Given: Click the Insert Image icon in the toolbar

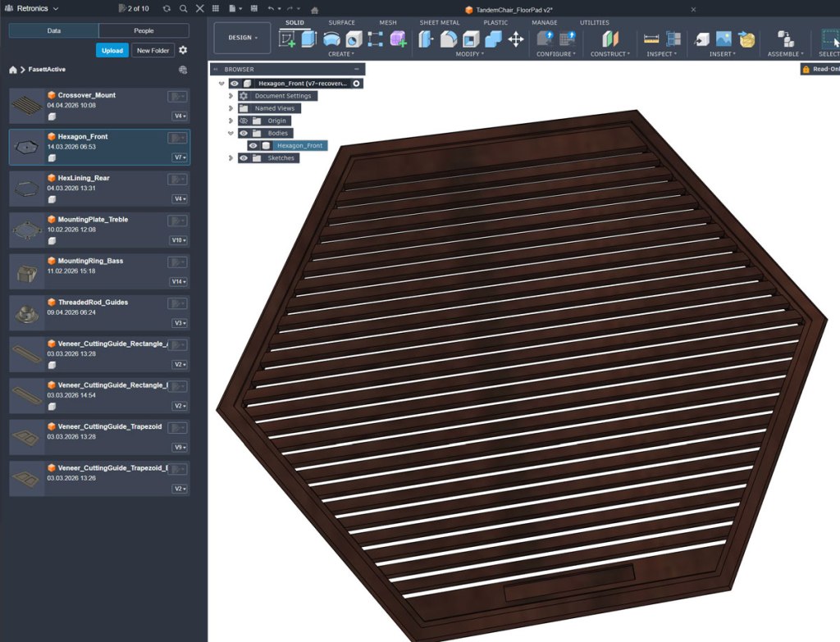Looking at the screenshot, I should pos(724,39).
